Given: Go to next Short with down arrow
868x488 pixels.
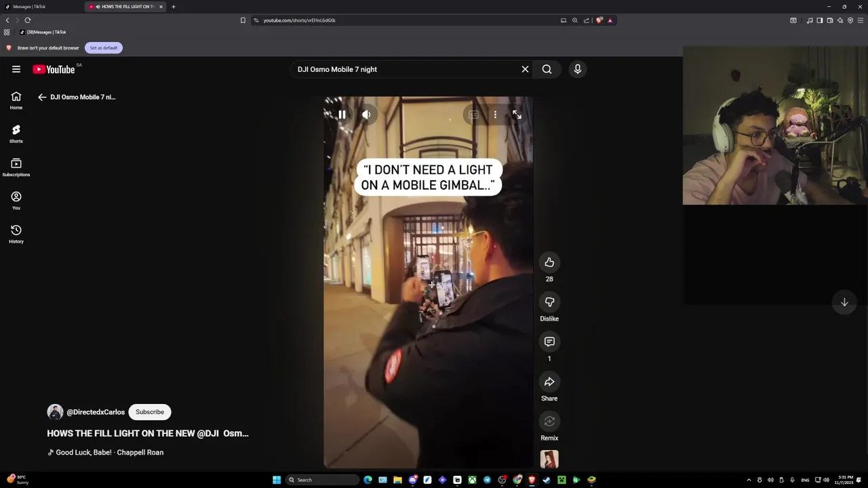Looking at the screenshot, I should (x=844, y=302).
